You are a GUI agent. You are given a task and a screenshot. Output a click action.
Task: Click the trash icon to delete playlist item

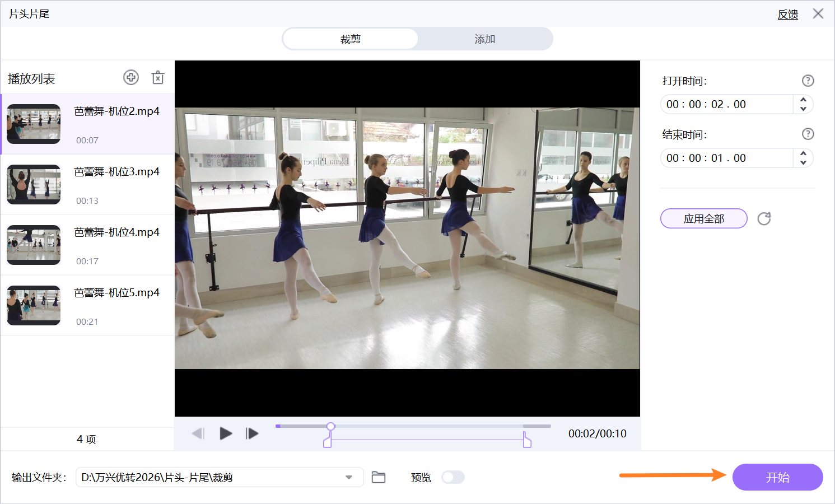[x=158, y=78]
